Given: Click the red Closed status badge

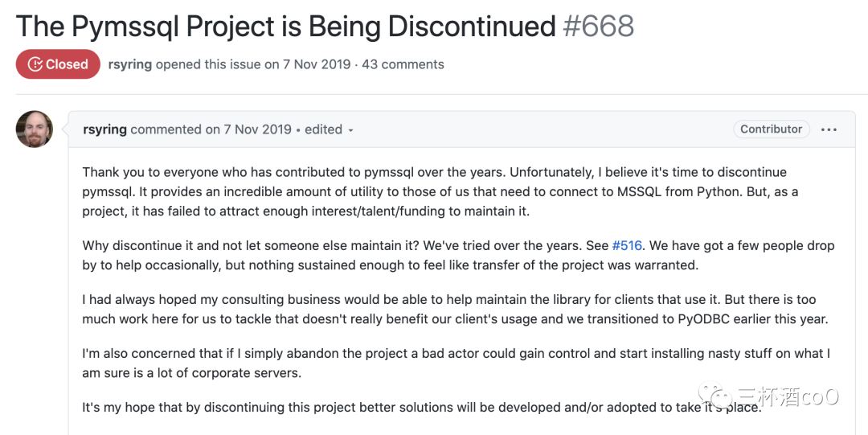Looking at the screenshot, I should coord(58,64).
